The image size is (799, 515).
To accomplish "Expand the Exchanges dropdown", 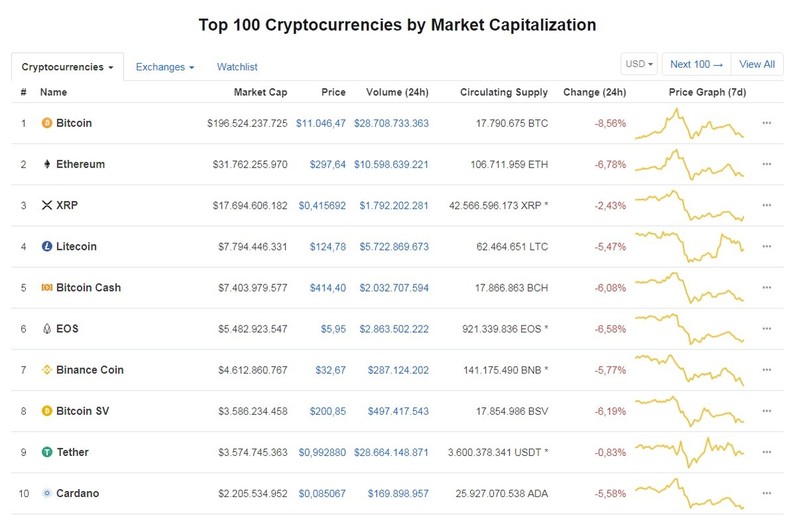I will click(x=165, y=67).
